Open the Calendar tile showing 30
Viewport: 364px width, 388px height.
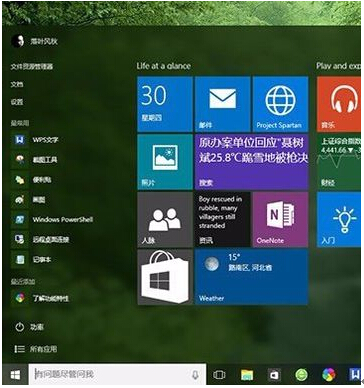[x=165, y=104]
